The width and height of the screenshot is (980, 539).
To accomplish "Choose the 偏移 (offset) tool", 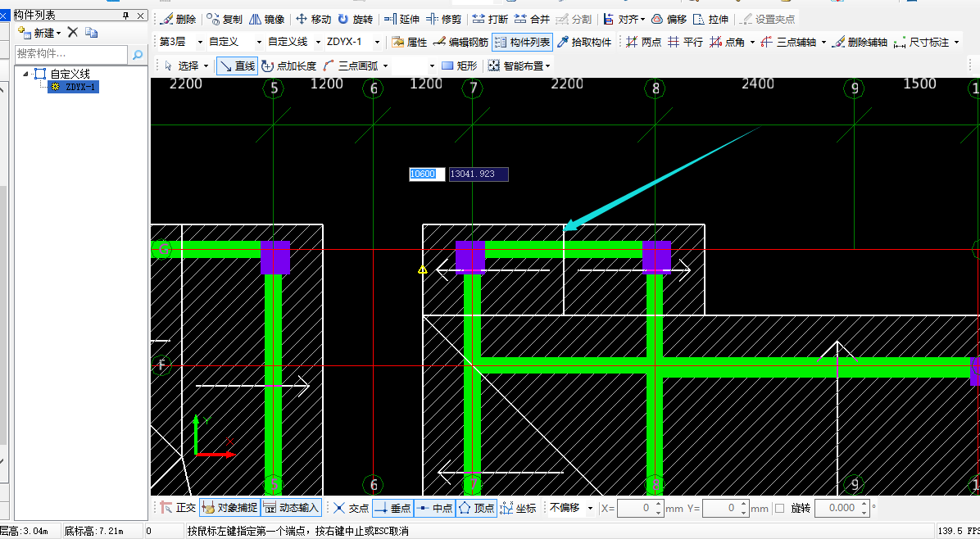I will coord(669,20).
